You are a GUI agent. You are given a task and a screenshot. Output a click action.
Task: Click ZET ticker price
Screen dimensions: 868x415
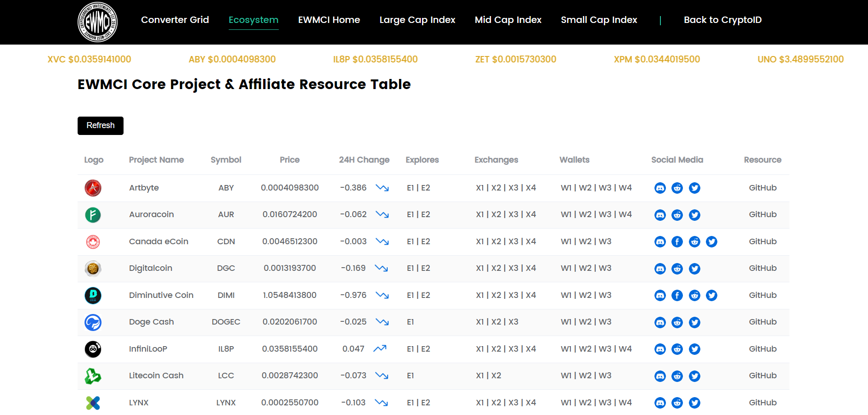[516, 59]
